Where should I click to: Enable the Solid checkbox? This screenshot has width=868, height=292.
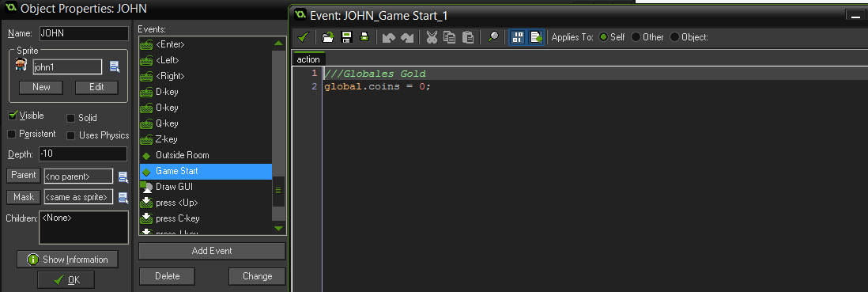pyautogui.click(x=71, y=118)
